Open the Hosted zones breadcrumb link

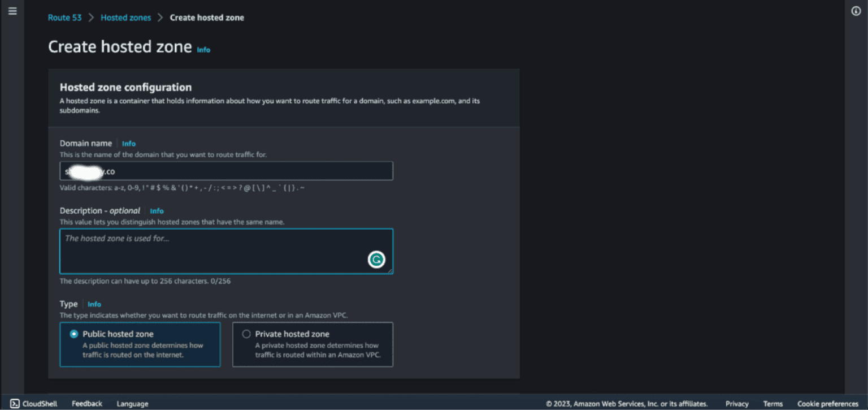pyautogui.click(x=125, y=18)
